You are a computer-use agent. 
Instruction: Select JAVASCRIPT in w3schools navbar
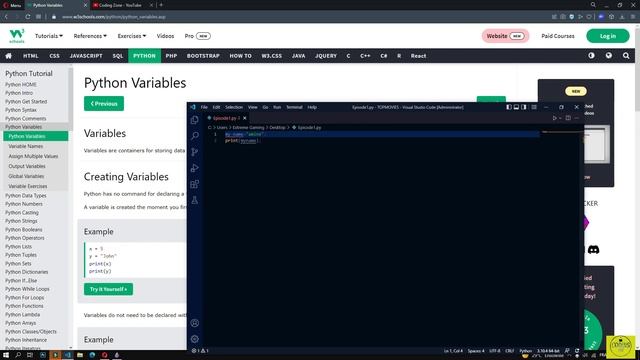(86, 56)
